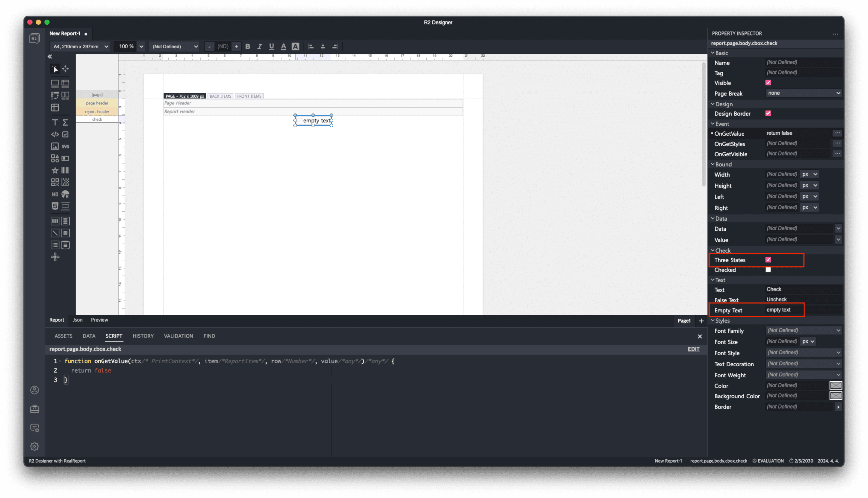Insert a Star rating item

coord(55,170)
